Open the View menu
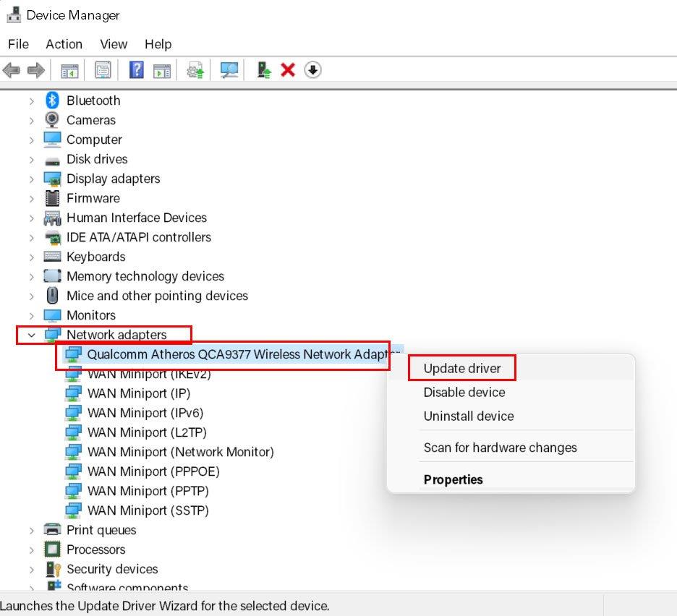The height and width of the screenshot is (616, 677). (x=114, y=44)
